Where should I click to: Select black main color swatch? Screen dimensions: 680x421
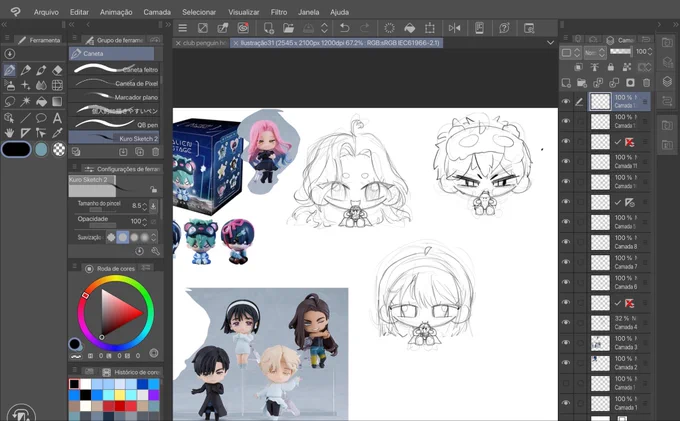pyautogui.click(x=16, y=149)
